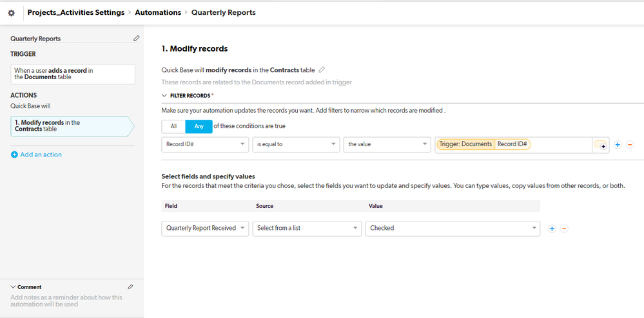Collapse the FILTER RECORDS section
Screen dimensions: 644x318
164,96
